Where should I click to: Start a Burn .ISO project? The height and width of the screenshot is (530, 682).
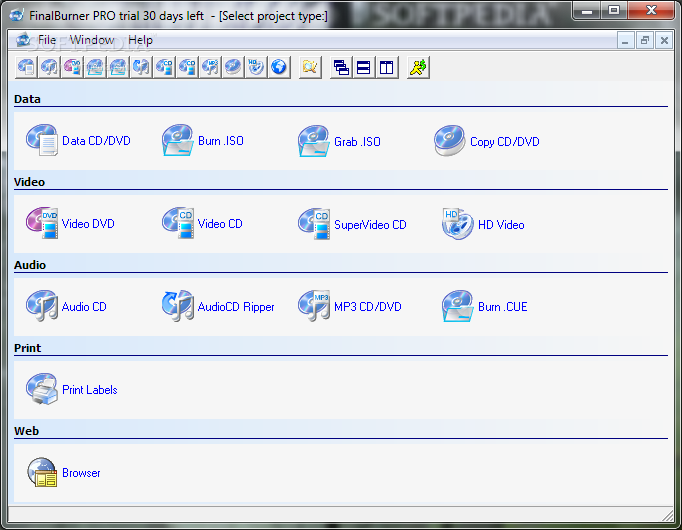point(203,140)
